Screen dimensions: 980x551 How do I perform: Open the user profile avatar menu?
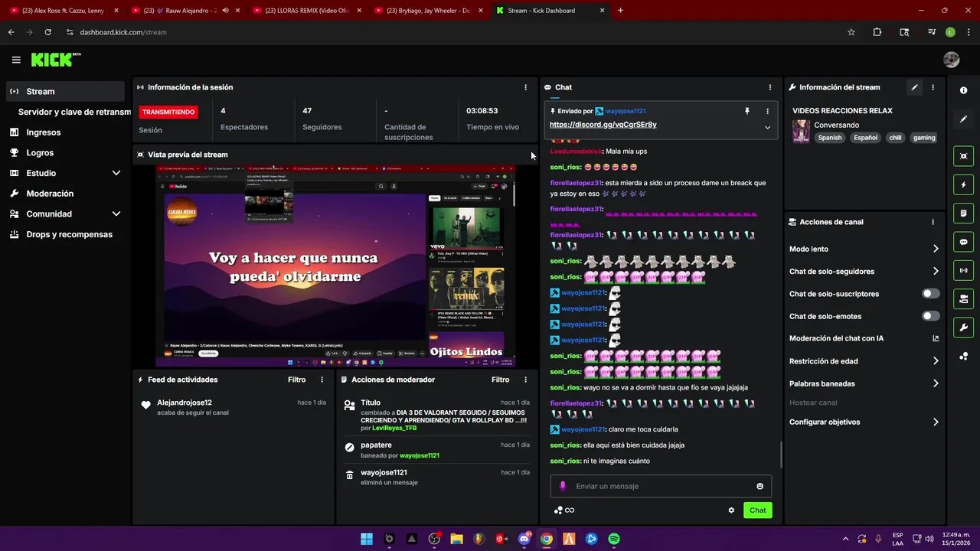click(x=952, y=60)
